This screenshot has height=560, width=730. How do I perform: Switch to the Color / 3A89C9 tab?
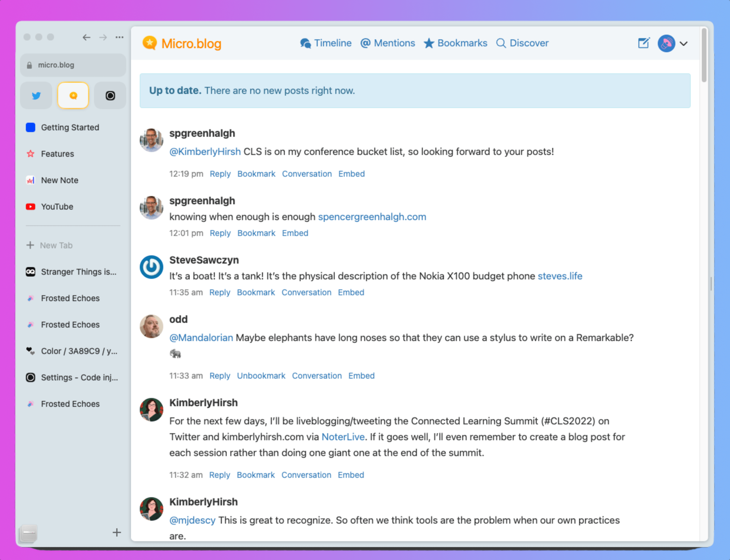coord(73,351)
